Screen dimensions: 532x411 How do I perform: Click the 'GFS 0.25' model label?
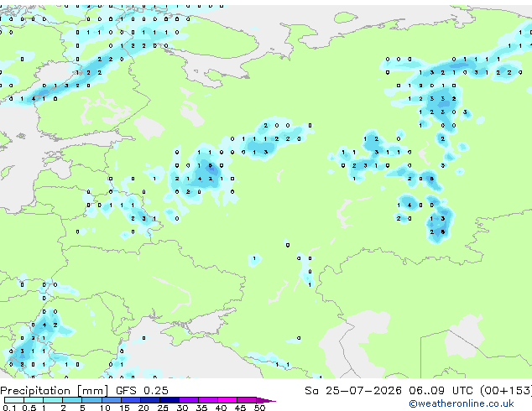(142, 391)
